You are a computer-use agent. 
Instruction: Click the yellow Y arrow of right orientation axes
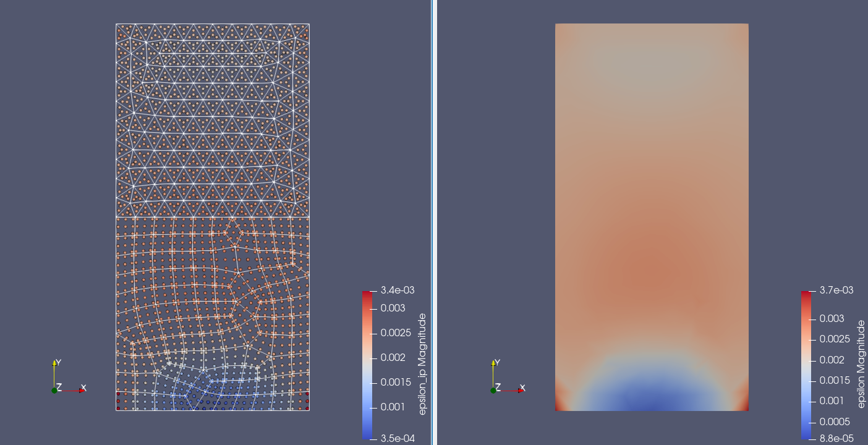[x=494, y=365]
